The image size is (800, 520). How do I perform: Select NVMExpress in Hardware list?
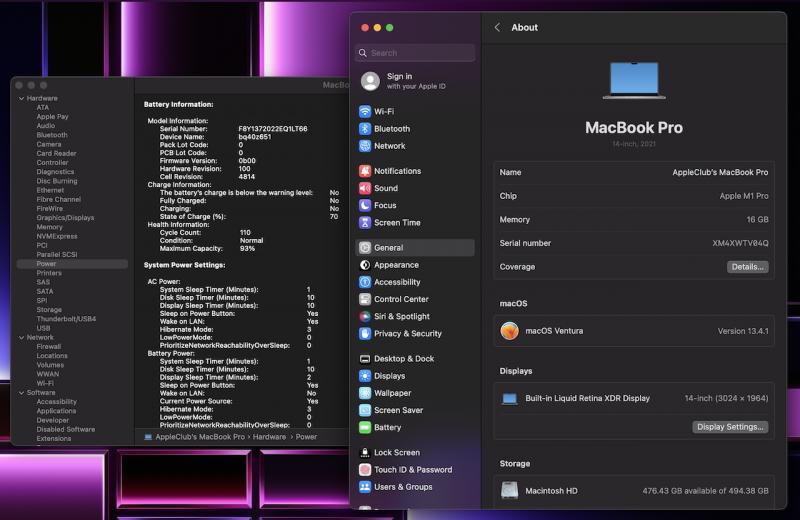click(x=57, y=236)
